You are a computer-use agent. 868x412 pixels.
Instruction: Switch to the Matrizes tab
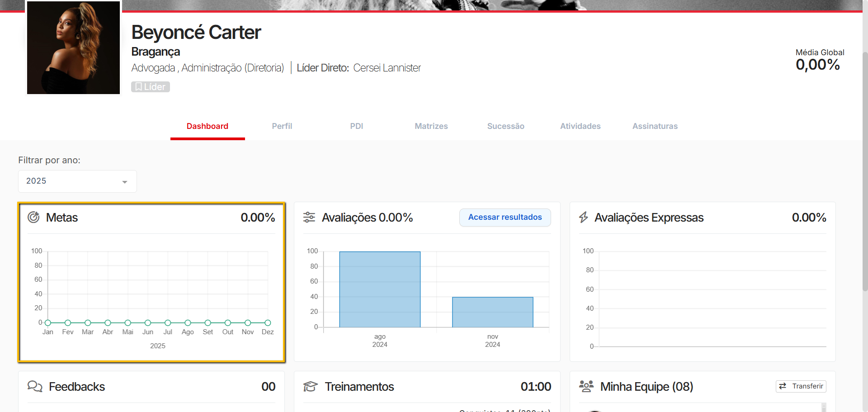pos(431,126)
